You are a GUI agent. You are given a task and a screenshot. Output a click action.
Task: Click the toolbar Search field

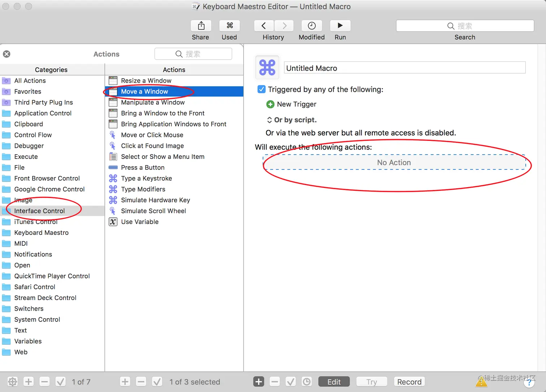(x=465, y=26)
